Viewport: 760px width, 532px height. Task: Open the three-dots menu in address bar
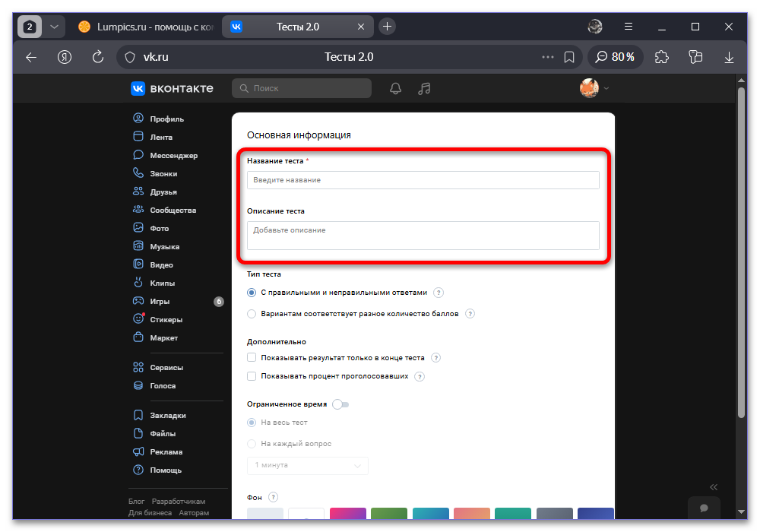click(548, 57)
